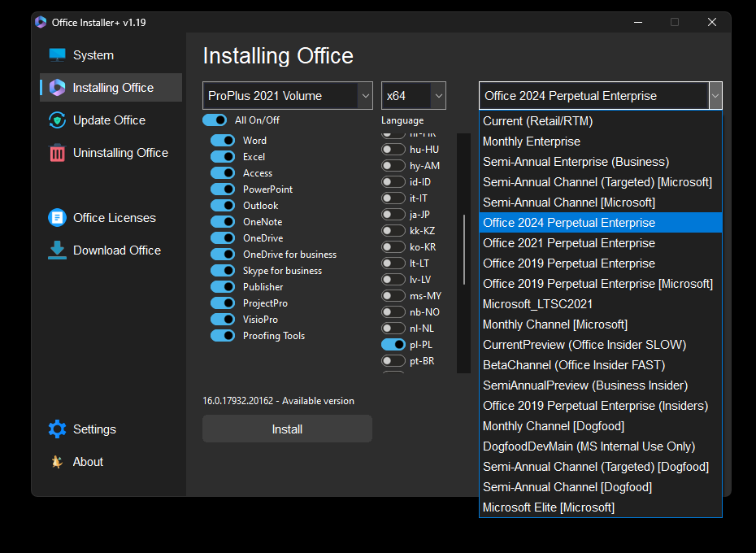Open the Office Licenses page label
The image size is (756, 553).
[x=115, y=218]
